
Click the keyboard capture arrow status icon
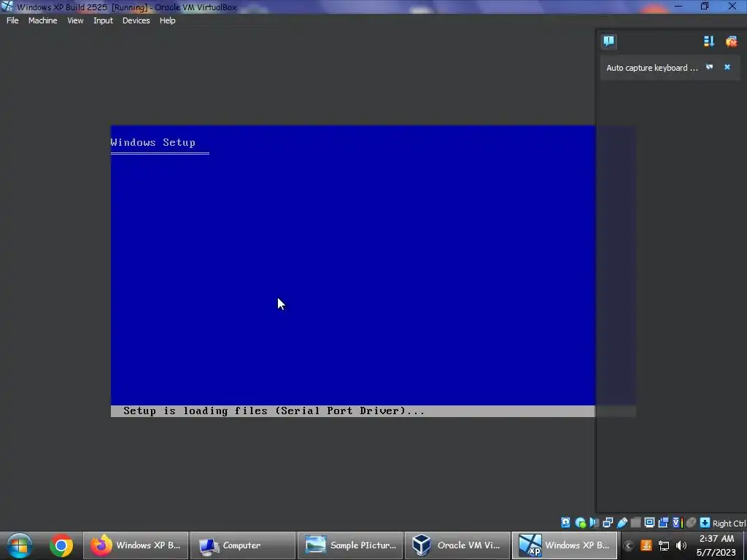pyautogui.click(x=705, y=522)
